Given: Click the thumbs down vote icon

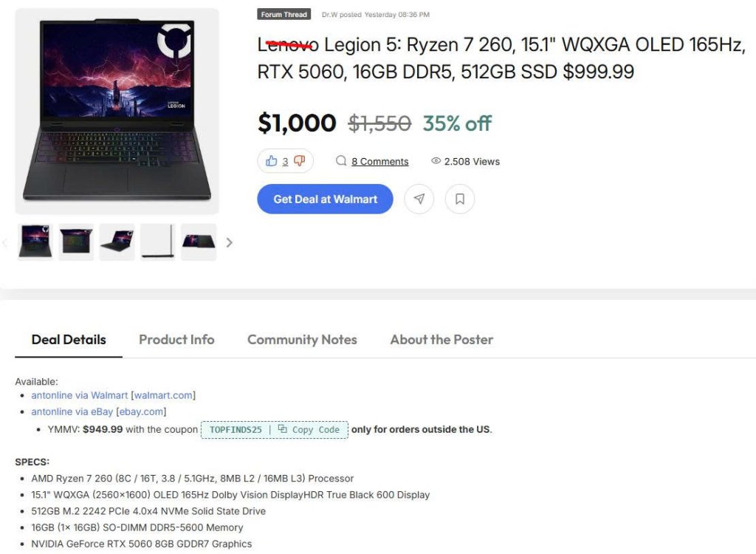Looking at the screenshot, I should coord(300,161).
